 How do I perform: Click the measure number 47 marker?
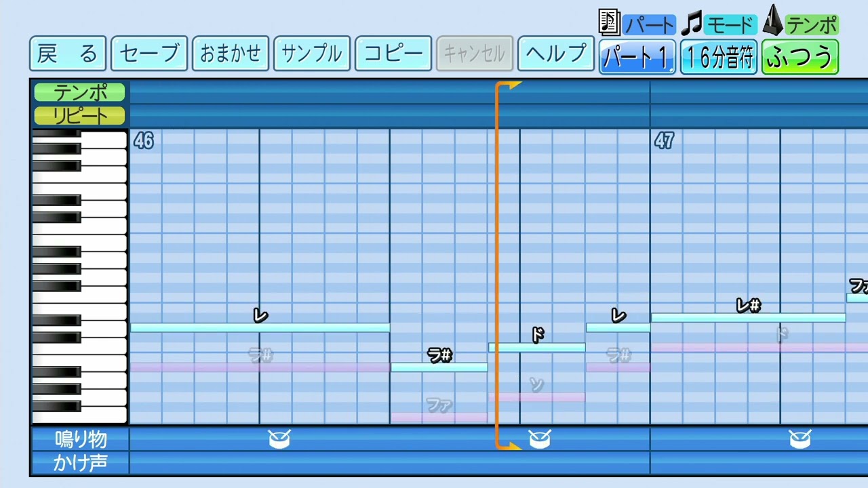665,141
